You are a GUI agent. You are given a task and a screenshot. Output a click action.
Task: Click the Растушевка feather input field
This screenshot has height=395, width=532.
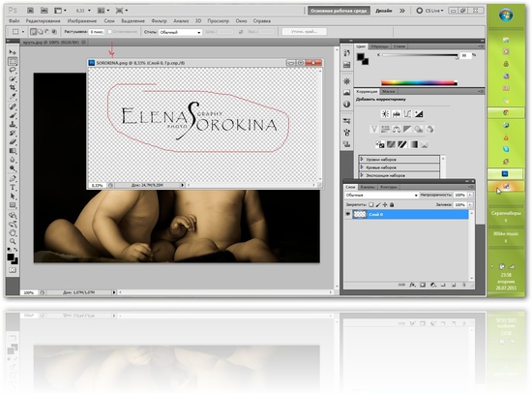click(x=97, y=32)
